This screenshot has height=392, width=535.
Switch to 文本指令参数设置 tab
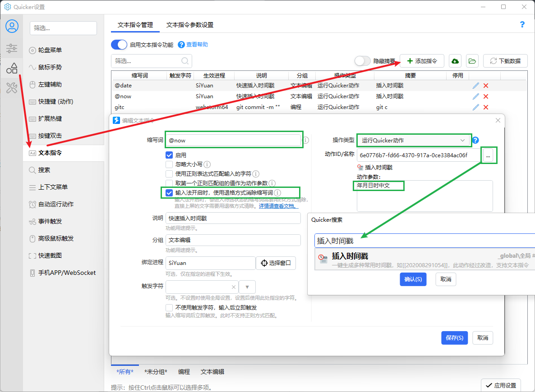click(189, 25)
